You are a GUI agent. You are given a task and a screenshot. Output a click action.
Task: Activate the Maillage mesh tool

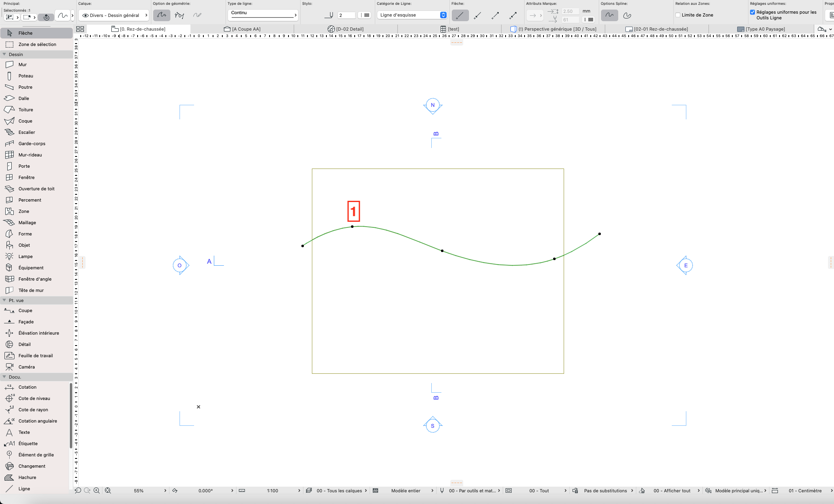tap(36, 223)
